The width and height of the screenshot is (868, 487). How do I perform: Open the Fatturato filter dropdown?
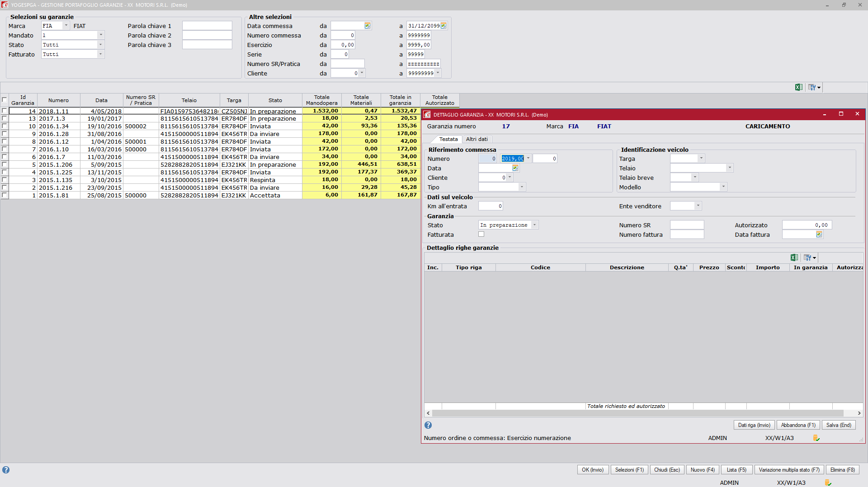point(101,54)
